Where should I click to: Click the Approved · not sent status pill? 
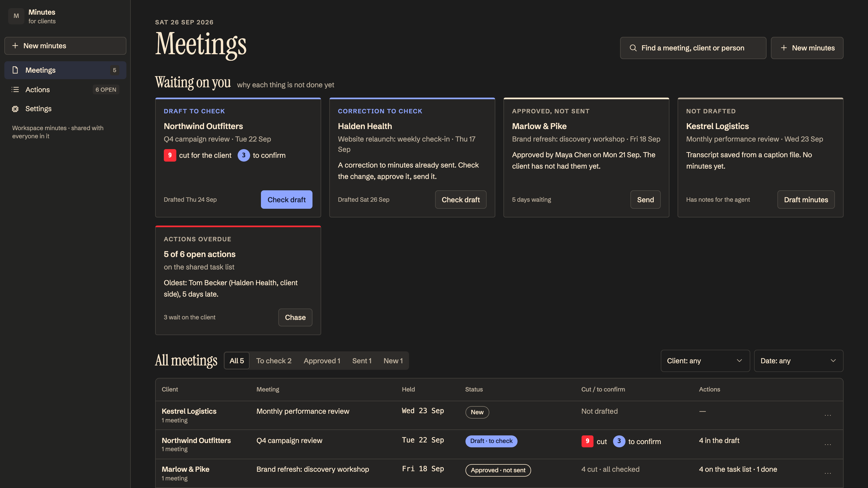tap(498, 470)
